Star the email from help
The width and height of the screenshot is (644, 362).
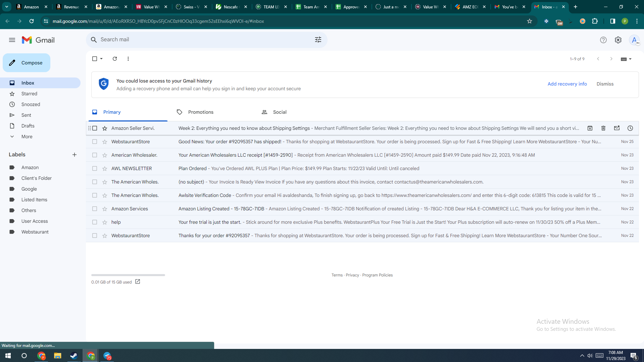coord(105,222)
